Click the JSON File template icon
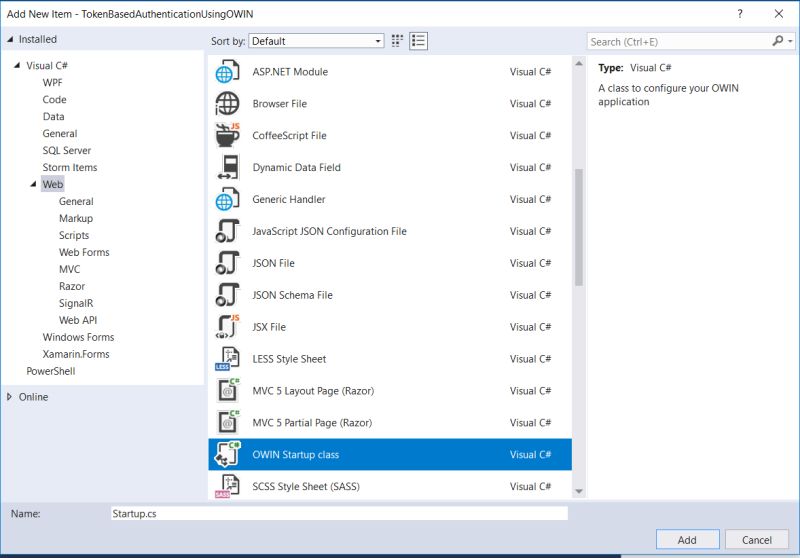 click(227, 263)
